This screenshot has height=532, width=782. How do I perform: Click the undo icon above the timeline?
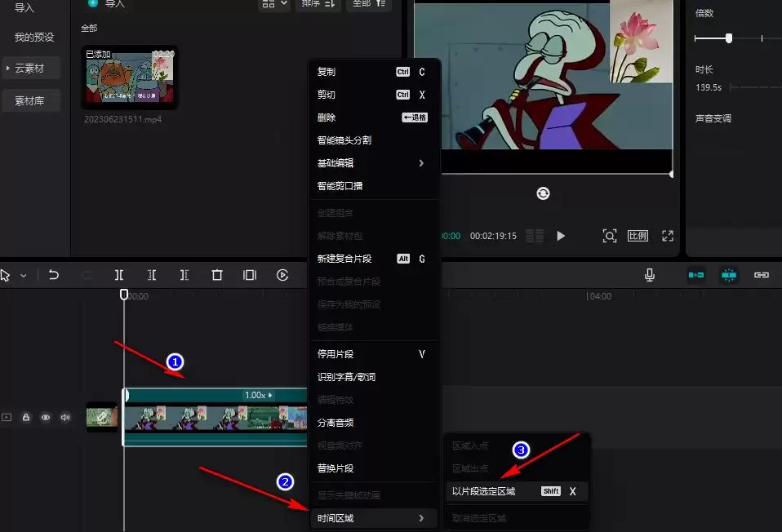(53, 274)
